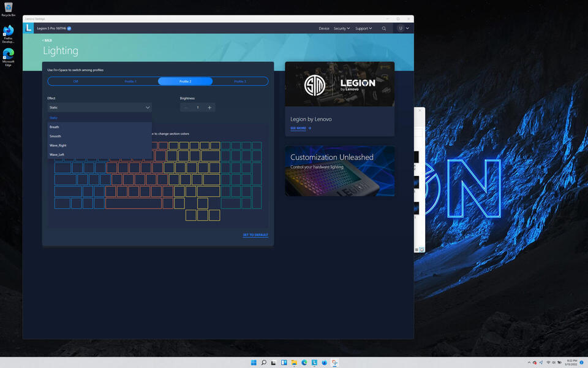The width and height of the screenshot is (588, 368).
Task: Click the volume icon in system tray
Action: [x=554, y=362]
